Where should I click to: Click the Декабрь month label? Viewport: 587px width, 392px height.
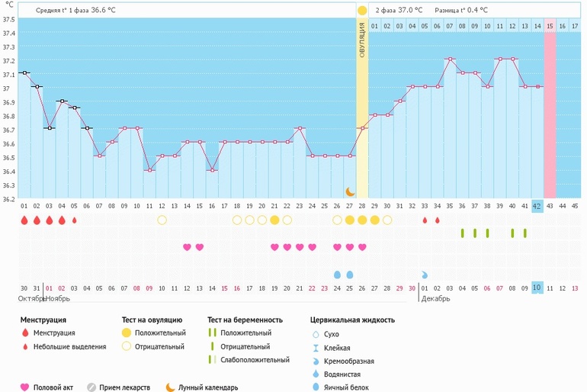[435, 298]
